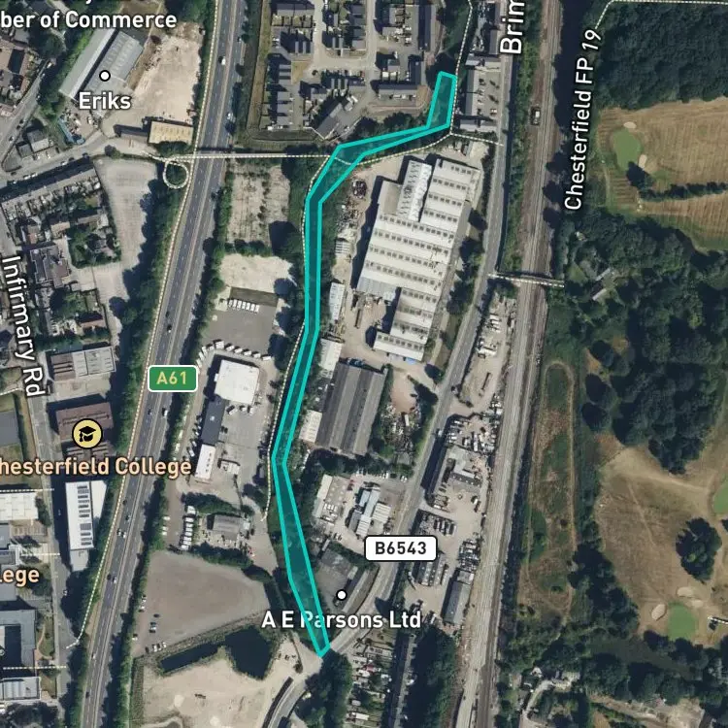This screenshot has height=728, width=728.
Task: Select the Infirmary Rd street label
Action: 23,325
